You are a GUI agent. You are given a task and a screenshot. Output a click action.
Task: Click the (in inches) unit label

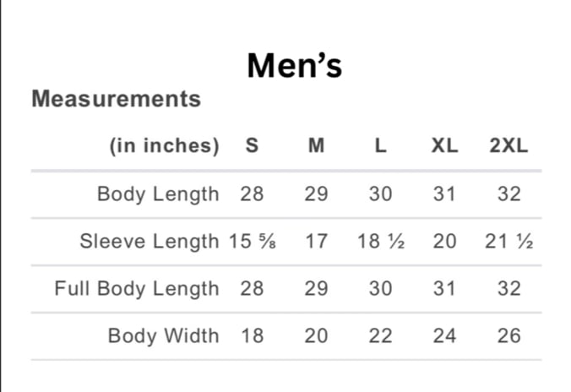(165, 145)
